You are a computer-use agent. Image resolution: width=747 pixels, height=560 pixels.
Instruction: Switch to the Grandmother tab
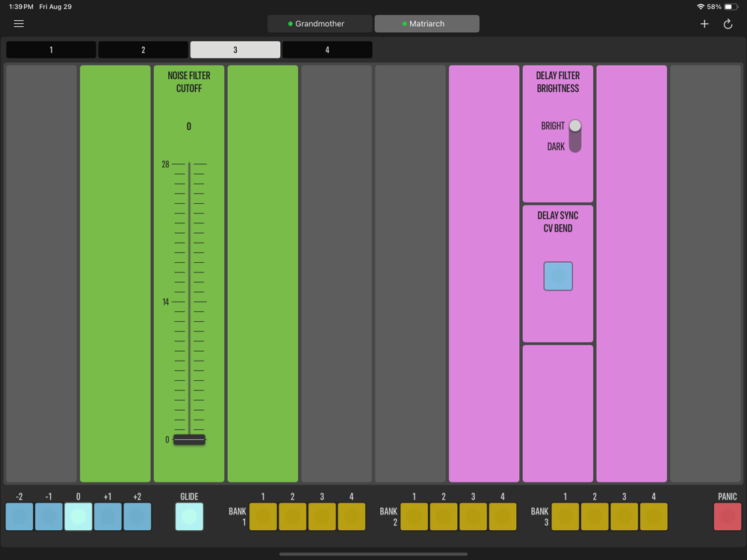[320, 24]
